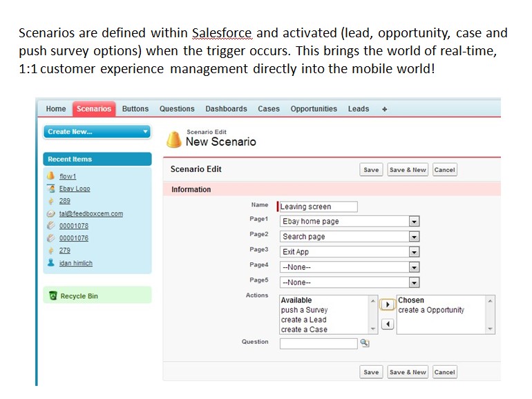Image resolution: width=532 pixels, height=399 pixels.
Task: Open the Cases tab
Action: click(268, 109)
